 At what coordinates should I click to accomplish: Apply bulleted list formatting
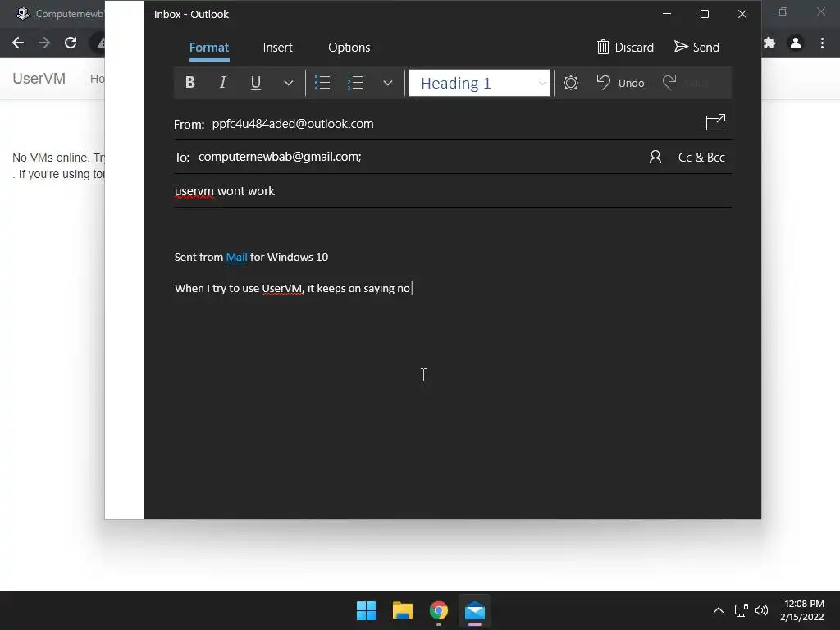coord(322,83)
